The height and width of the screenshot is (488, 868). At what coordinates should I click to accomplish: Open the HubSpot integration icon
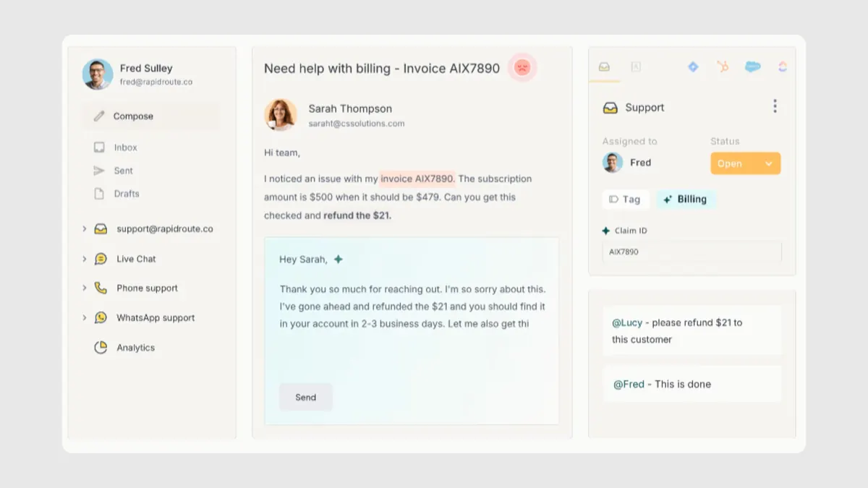(x=723, y=67)
